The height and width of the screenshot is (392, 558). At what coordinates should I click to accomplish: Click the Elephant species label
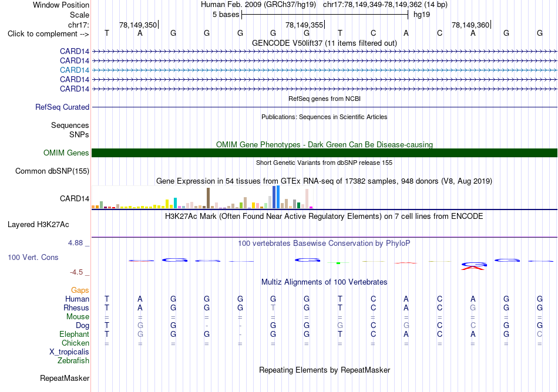pos(75,334)
